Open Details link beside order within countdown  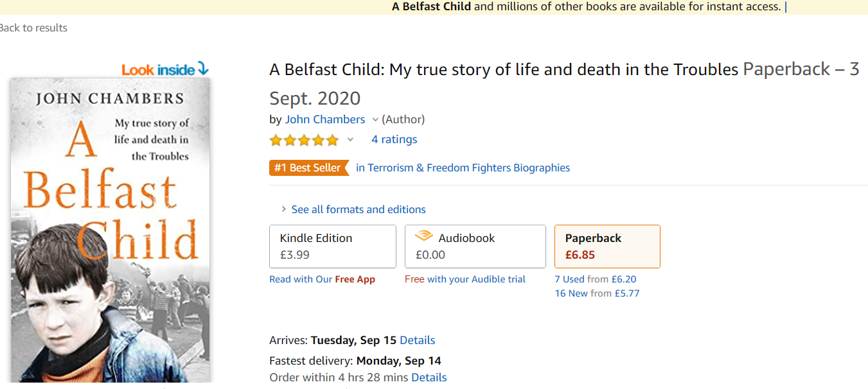click(x=429, y=377)
